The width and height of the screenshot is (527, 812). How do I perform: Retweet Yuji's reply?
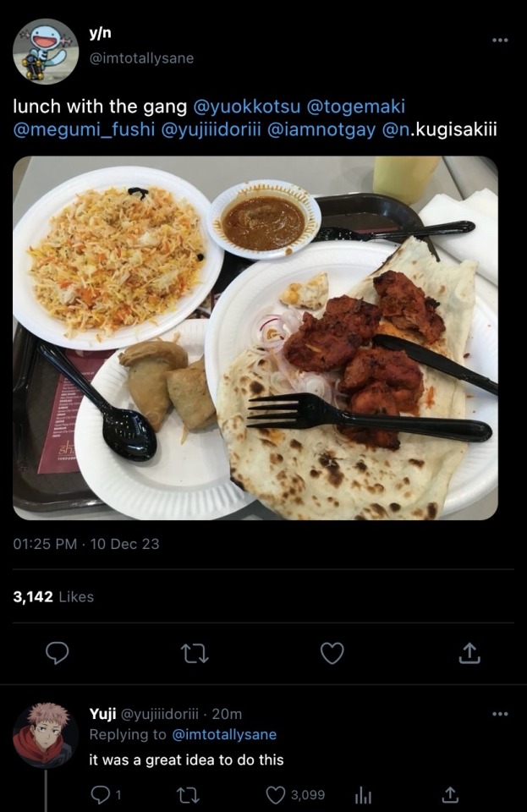click(188, 794)
